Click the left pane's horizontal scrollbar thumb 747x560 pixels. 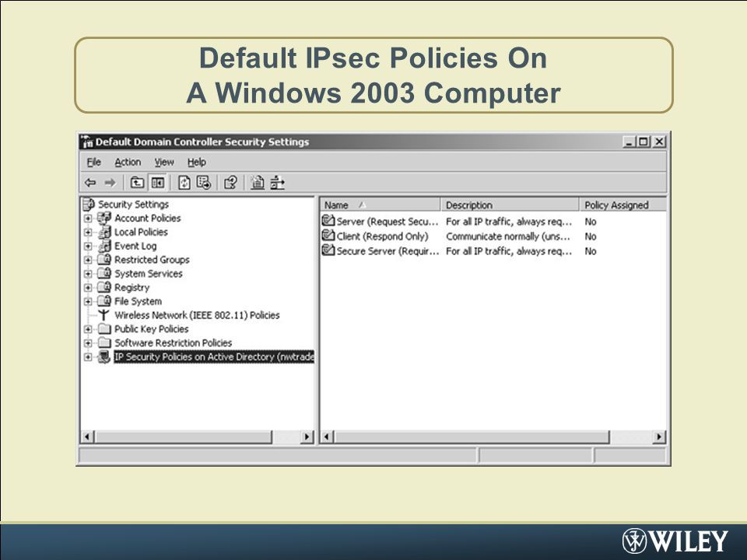click(x=184, y=436)
